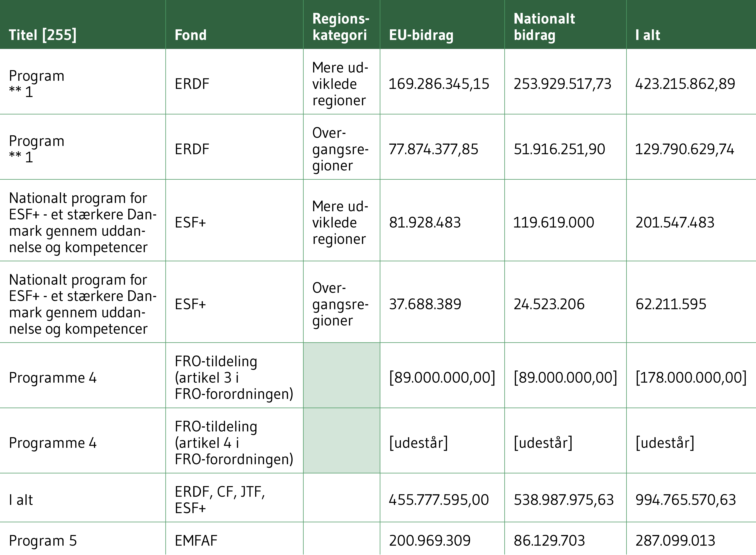Click the EU-bidrag amount 77.874.377,85
Viewport: 756px width, 555px height.
(x=433, y=149)
